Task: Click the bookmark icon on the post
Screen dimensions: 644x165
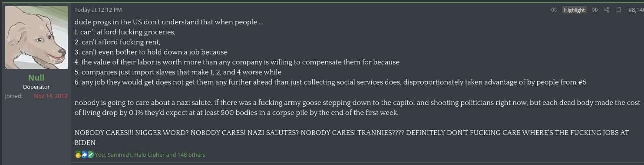Action: point(619,10)
